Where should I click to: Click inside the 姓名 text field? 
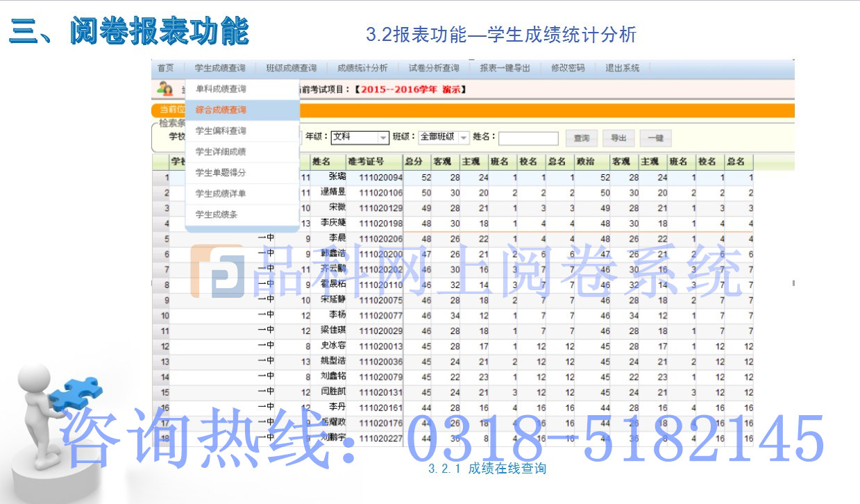tap(528, 138)
